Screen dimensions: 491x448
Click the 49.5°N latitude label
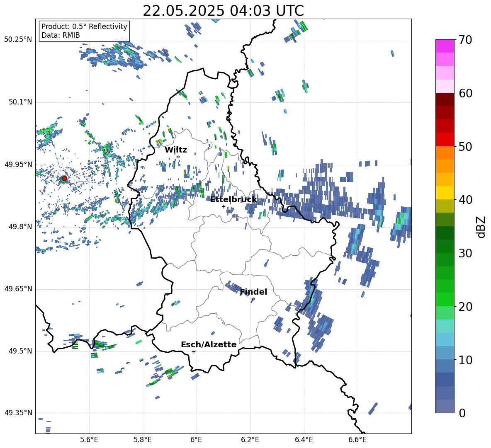coord(20,351)
